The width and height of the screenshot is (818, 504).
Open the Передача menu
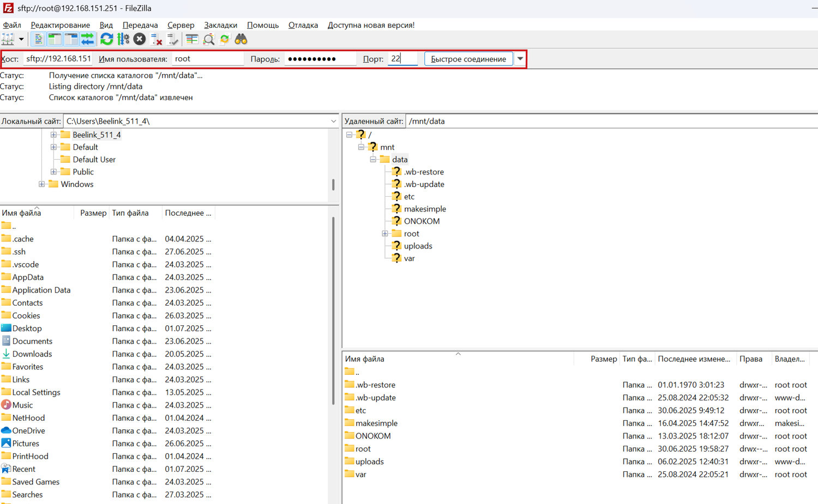pyautogui.click(x=140, y=25)
